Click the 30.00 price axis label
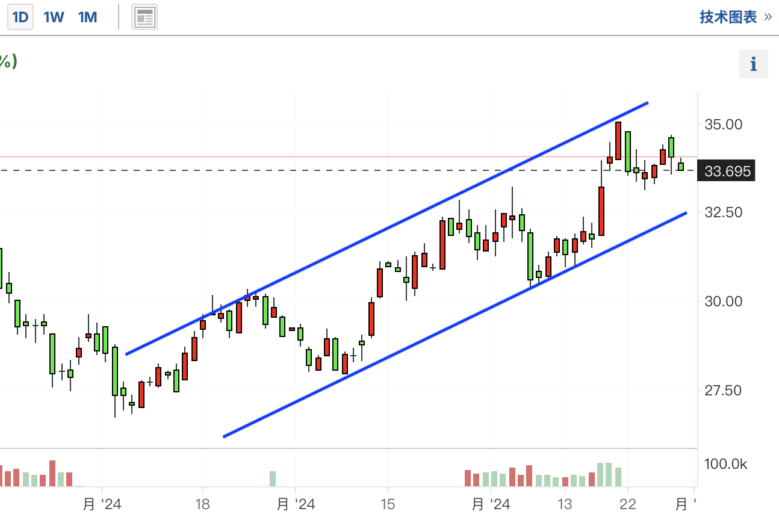The height and width of the screenshot is (532, 779). pyautogui.click(x=724, y=302)
